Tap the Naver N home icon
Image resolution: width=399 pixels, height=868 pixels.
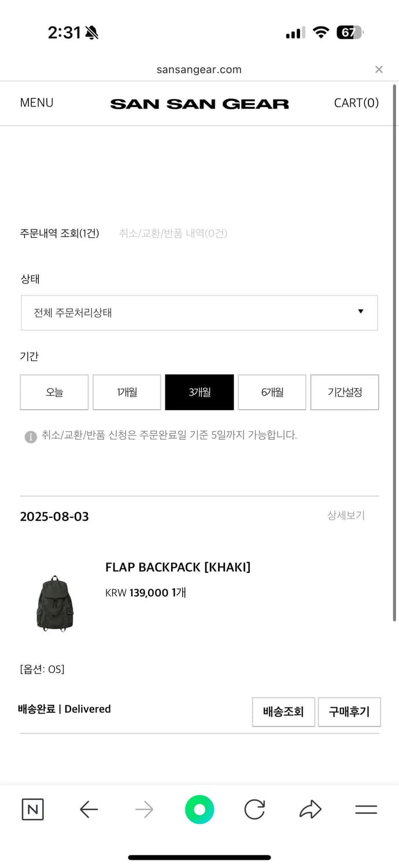(x=32, y=810)
